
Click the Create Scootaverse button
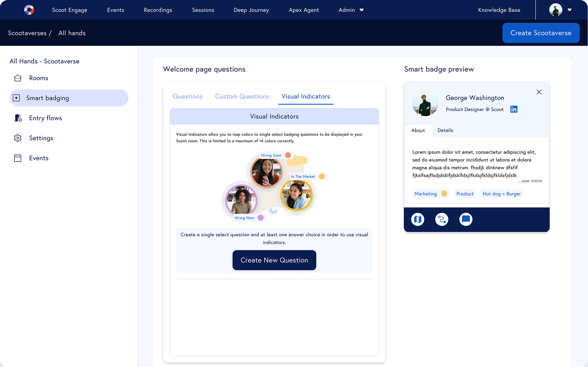click(541, 33)
